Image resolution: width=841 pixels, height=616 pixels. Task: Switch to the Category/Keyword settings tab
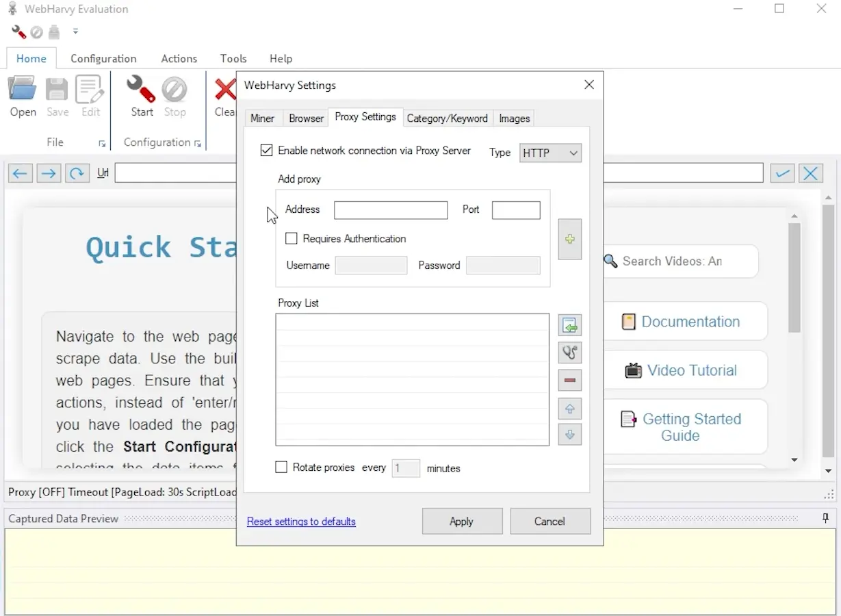coord(447,118)
